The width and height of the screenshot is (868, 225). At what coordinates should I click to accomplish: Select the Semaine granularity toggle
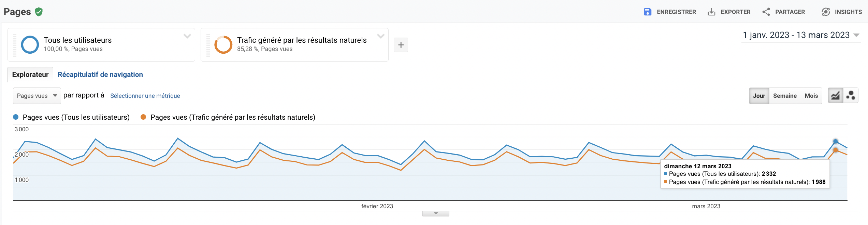pyautogui.click(x=785, y=96)
